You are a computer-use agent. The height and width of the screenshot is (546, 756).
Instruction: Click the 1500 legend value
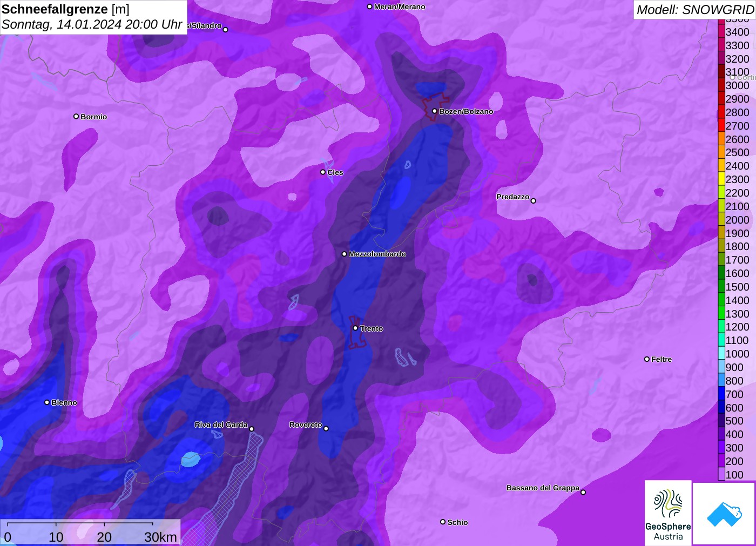click(737, 287)
